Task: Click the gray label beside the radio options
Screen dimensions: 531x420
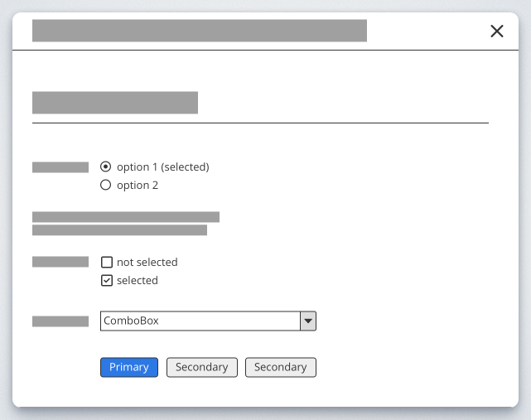Action: point(60,167)
